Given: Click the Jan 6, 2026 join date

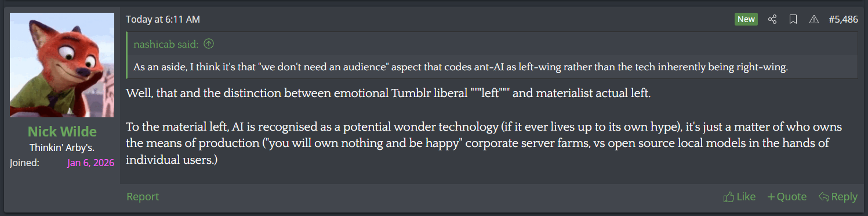Looking at the screenshot, I should [90, 163].
